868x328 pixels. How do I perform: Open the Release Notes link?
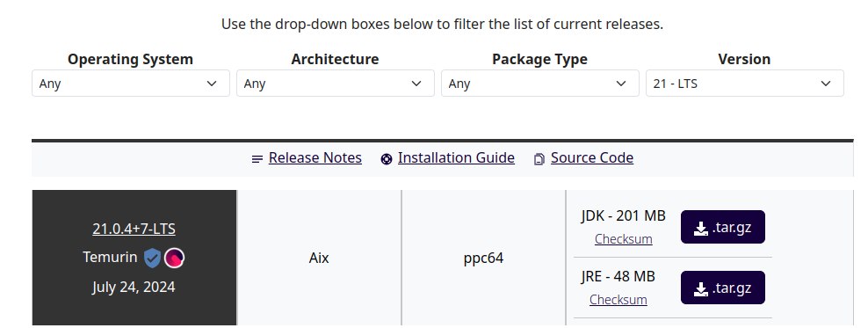[315, 158]
